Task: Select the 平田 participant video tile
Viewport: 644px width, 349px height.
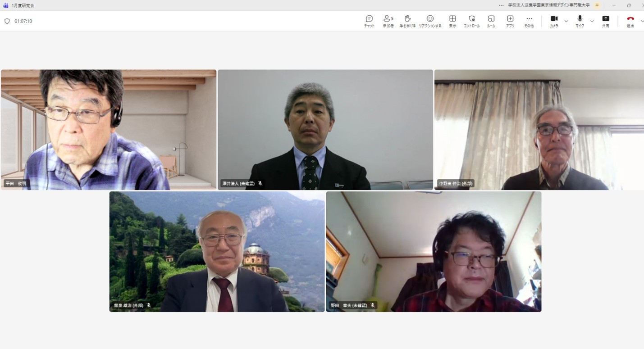Action: (109, 130)
